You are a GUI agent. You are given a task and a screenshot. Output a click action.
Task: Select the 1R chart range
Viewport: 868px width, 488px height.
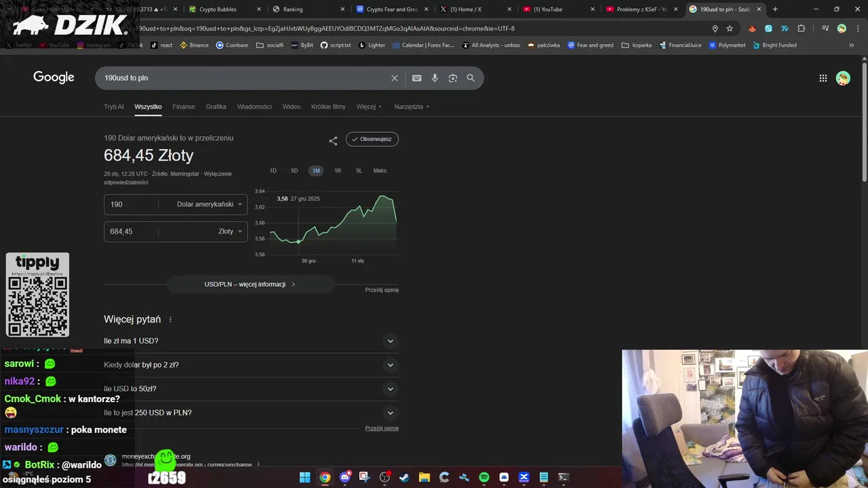338,171
